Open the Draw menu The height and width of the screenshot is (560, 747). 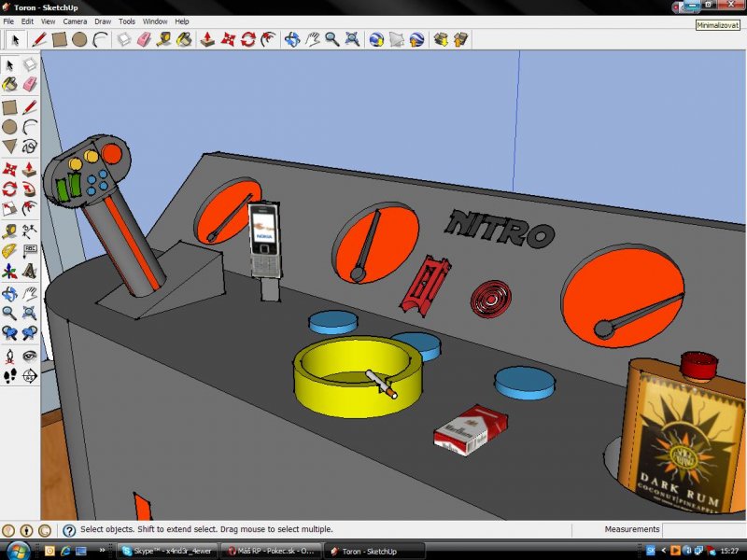(x=102, y=21)
